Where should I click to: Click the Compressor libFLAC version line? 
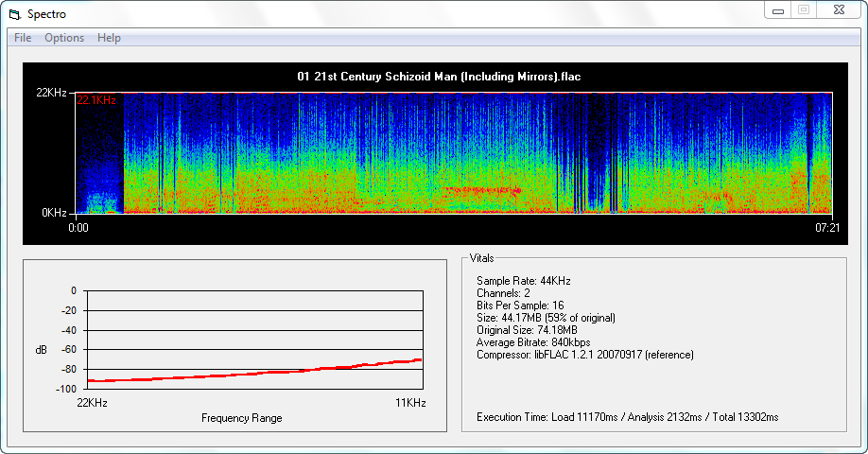(585, 355)
